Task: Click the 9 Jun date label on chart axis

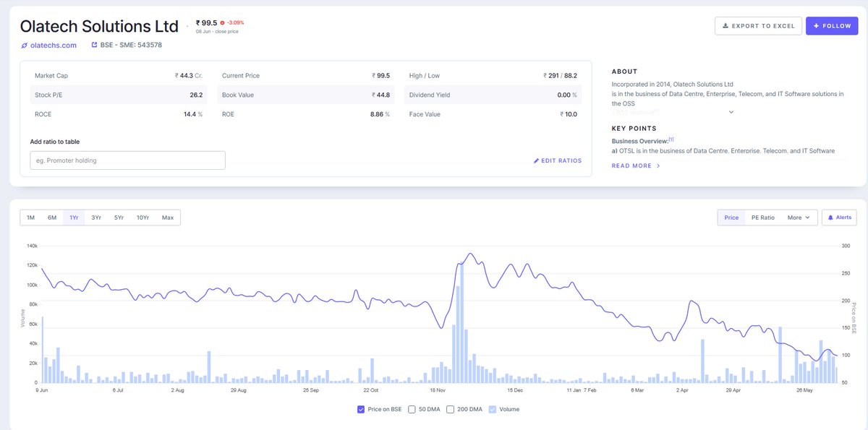Action: click(42, 390)
